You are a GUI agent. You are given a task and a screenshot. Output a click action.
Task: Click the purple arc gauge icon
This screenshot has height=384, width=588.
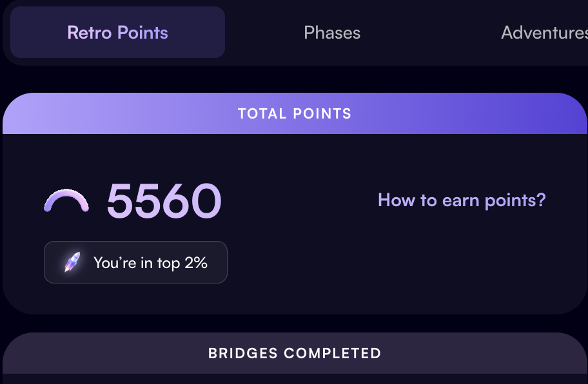(x=66, y=201)
